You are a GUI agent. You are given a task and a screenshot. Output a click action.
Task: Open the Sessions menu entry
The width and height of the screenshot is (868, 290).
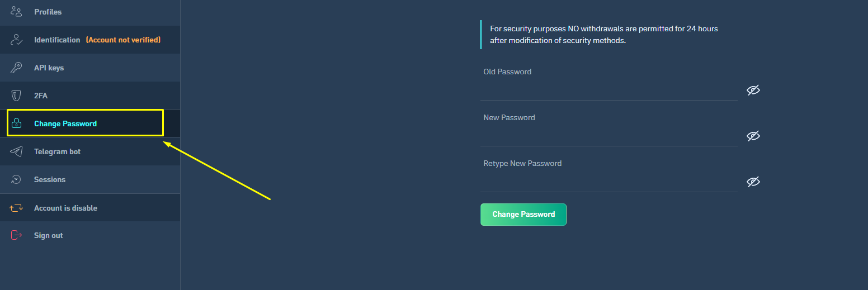(x=90, y=179)
